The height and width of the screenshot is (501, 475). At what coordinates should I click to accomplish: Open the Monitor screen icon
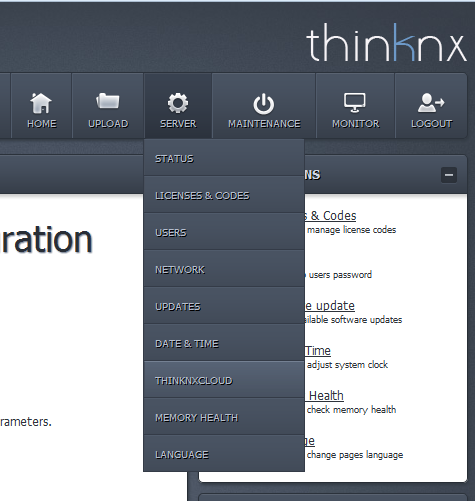click(355, 103)
